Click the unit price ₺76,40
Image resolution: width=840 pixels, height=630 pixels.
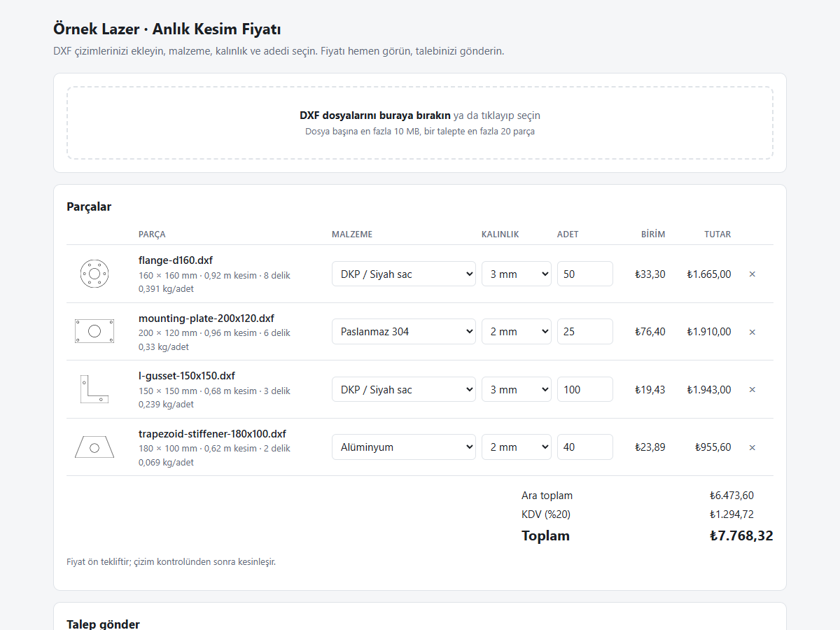[x=650, y=332]
